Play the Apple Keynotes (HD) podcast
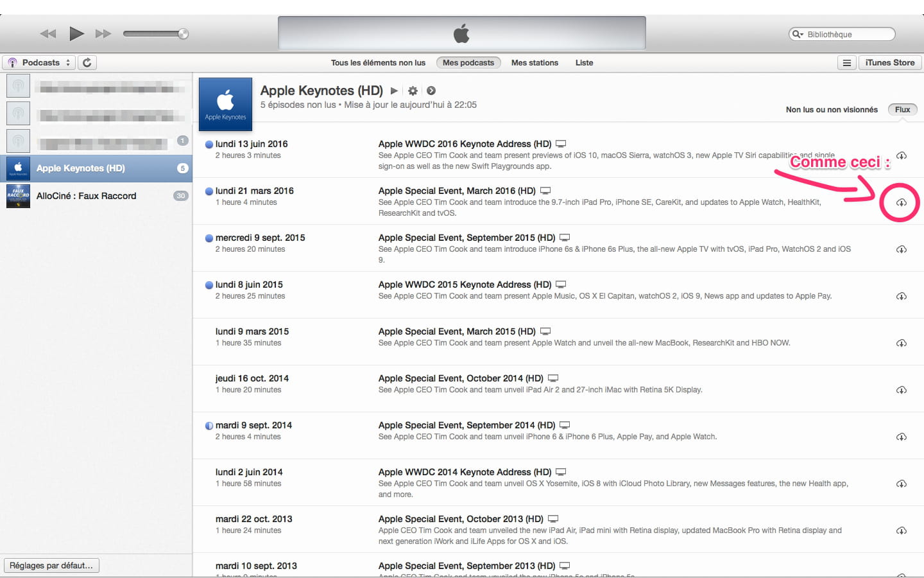The image size is (924, 578). (x=394, y=91)
